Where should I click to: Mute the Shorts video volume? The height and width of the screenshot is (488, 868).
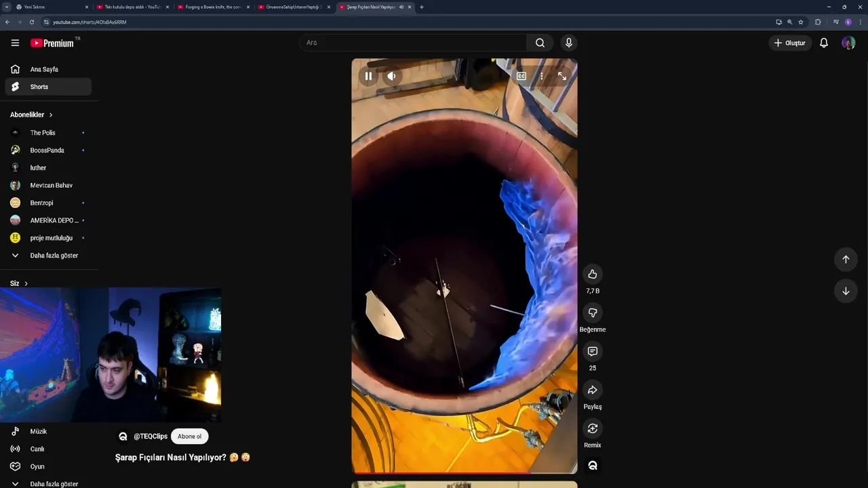(x=391, y=76)
